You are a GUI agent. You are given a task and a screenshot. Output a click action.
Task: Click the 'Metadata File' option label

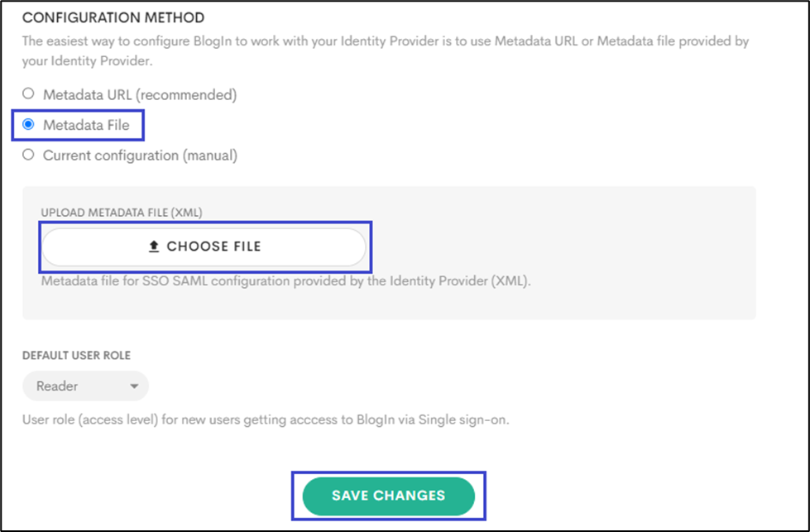pyautogui.click(x=86, y=126)
